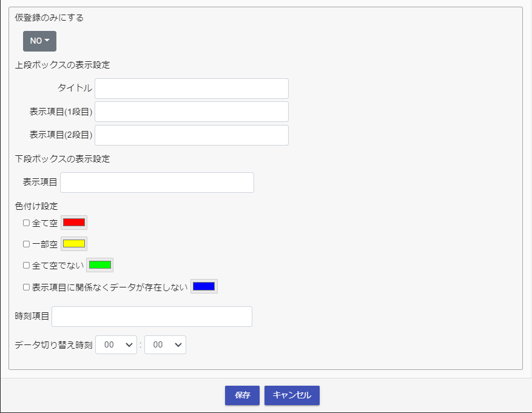This screenshot has width=532, height=413.
Task: Click the 時刻項目 input field
Action: pos(152,317)
